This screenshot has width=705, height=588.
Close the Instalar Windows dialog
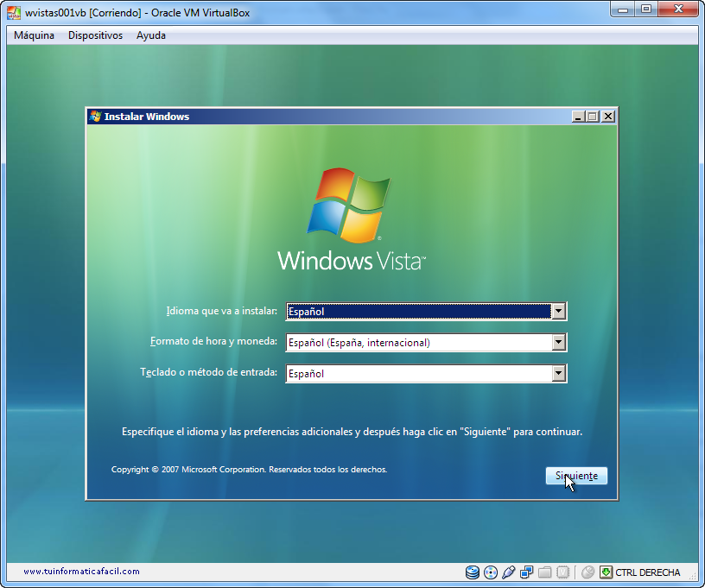[608, 117]
